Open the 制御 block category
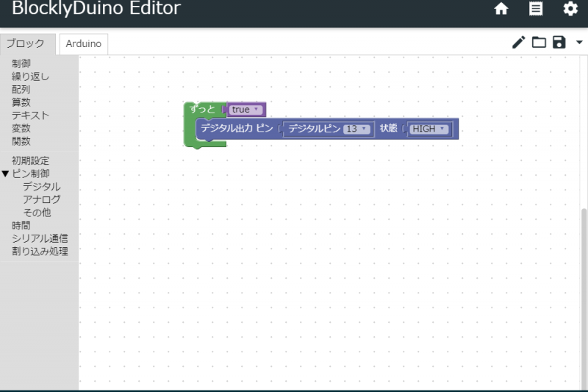 coord(21,63)
